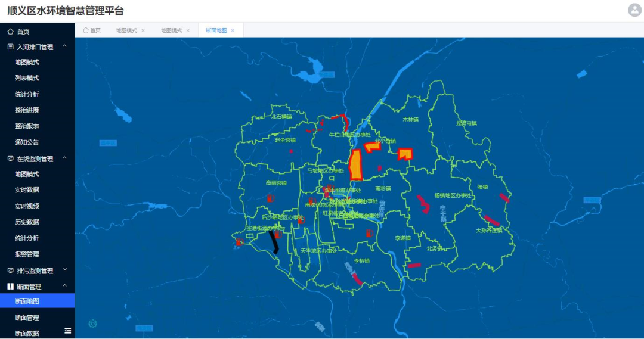The width and height of the screenshot is (644, 339).
Task: Close the first 地图模式 tab
Action: (x=143, y=30)
